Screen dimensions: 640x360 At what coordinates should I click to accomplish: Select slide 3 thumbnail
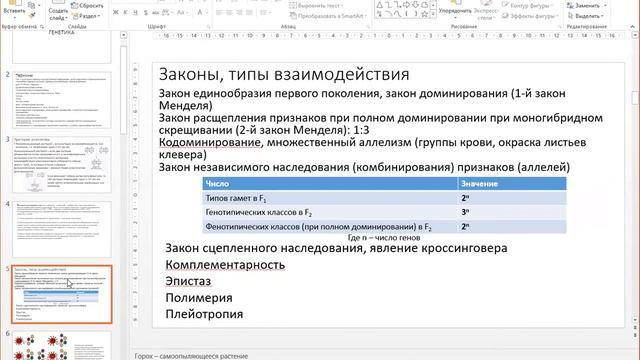61,164
